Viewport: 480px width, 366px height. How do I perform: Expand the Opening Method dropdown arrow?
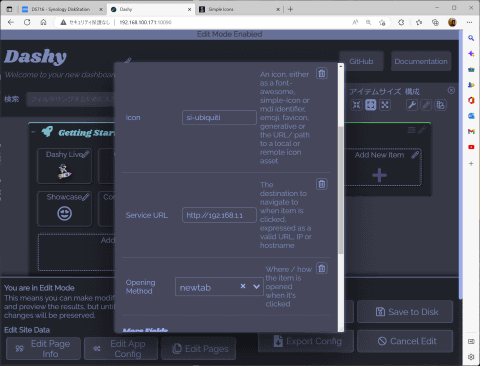(x=256, y=286)
